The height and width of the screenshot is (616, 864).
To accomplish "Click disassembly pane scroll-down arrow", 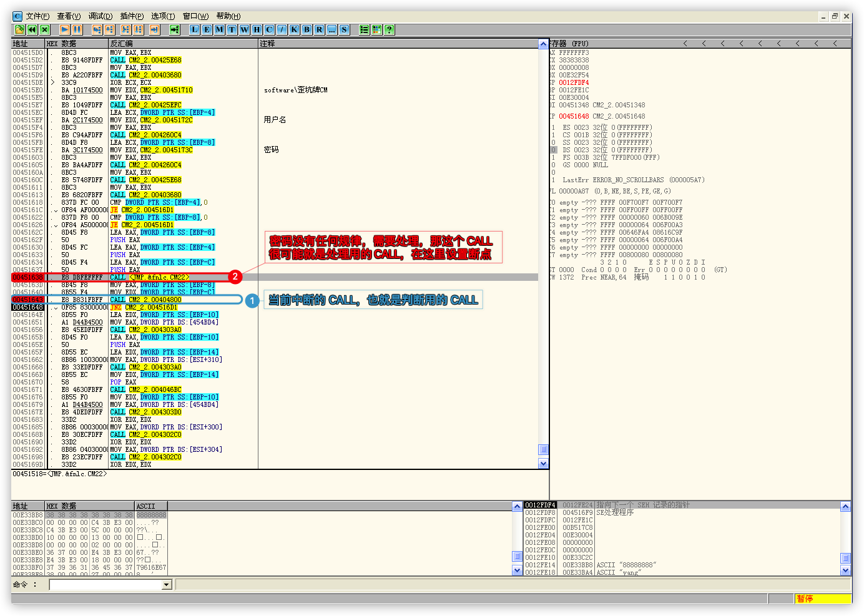I will coord(543,464).
